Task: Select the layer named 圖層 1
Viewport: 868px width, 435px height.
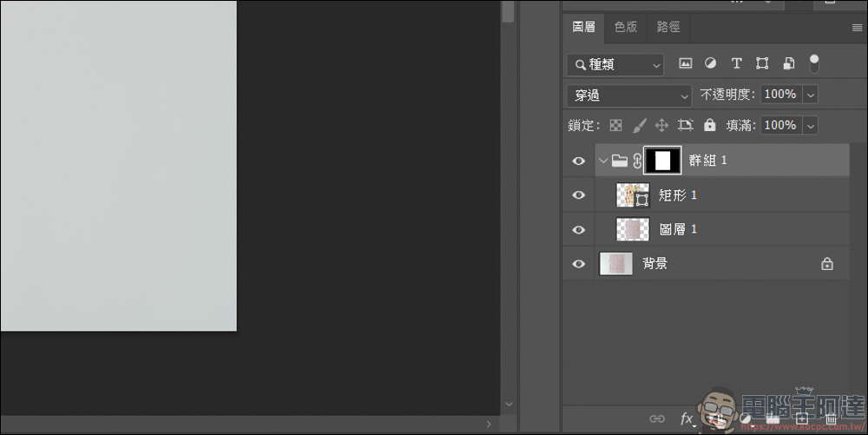Action: [678, 229]
